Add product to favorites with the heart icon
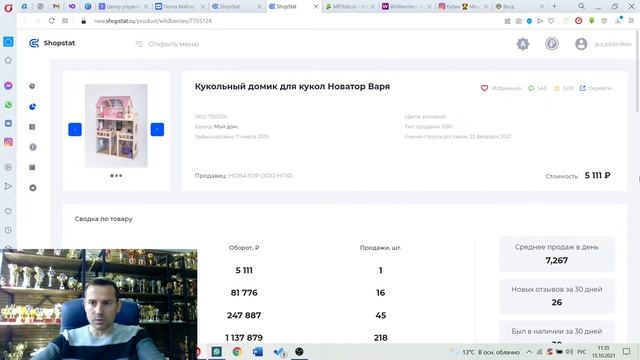Viewport: 640px width, 360px height. 484,88
